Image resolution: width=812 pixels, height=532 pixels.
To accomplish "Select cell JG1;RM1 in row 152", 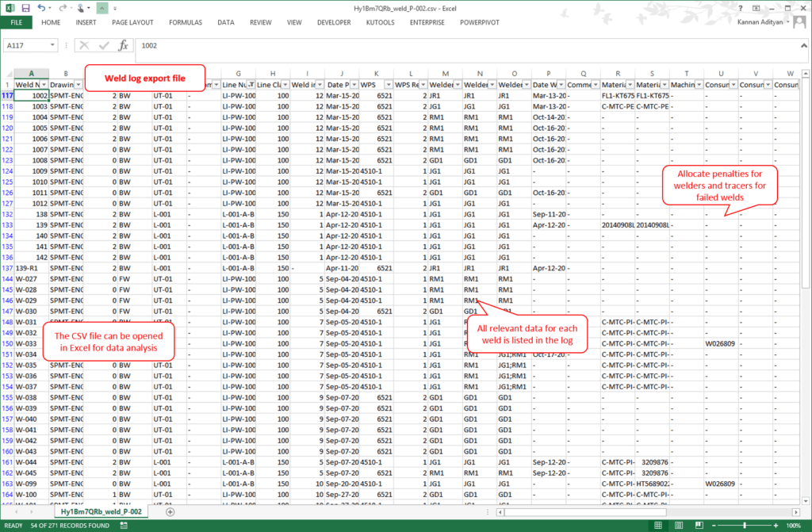I will 514,366.
